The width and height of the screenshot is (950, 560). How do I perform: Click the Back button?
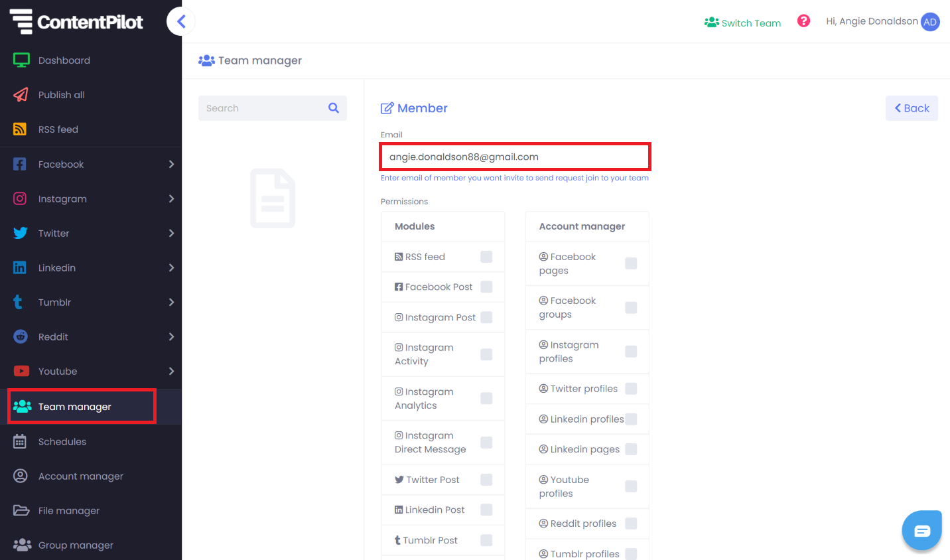coord(912,108)
